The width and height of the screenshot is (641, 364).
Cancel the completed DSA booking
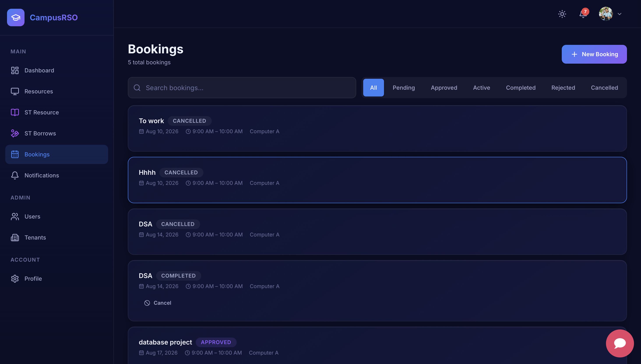point(158,303)
